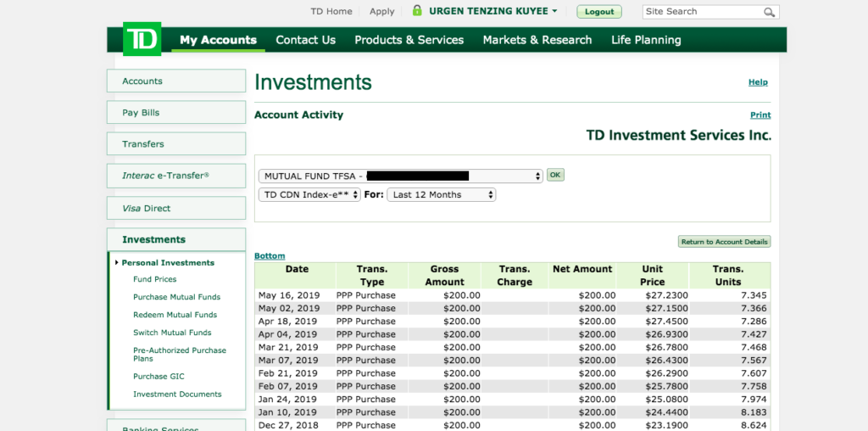
Task: Click the 8.183 trans. units value
Action: (x=754, y=412)
